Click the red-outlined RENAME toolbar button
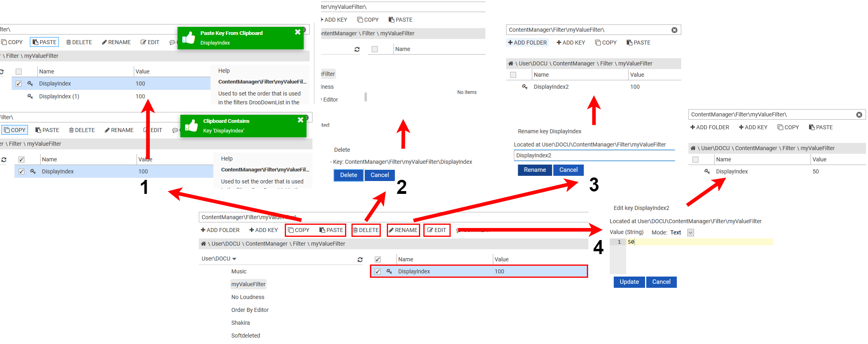The height and width of the screenshot is (344, 868). tap(403, 230)
